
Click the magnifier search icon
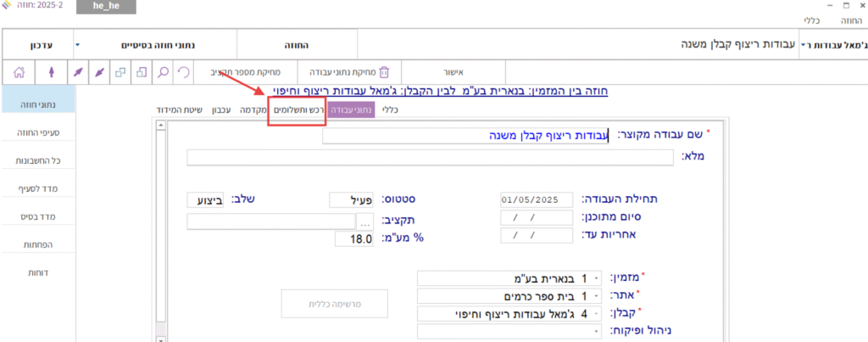pyautogui.click(x=162, y=73)
